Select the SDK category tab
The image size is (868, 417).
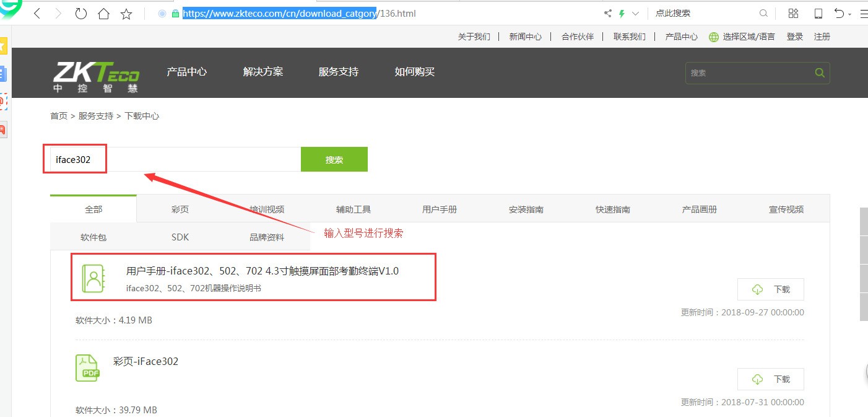coord(180,237)
